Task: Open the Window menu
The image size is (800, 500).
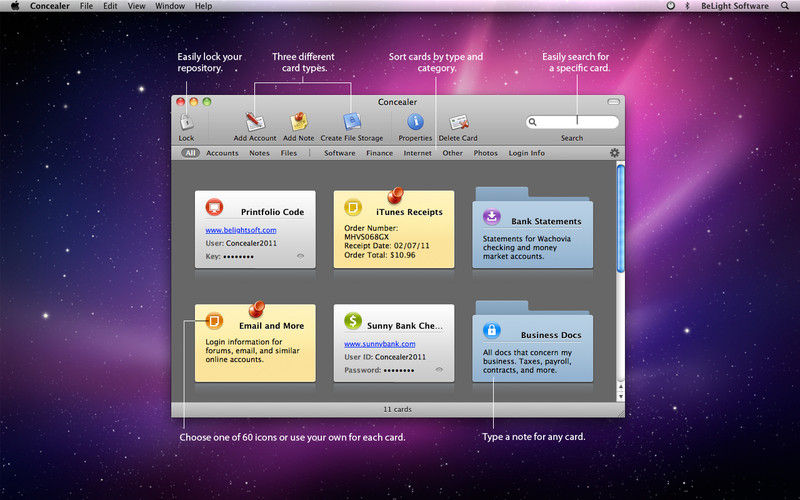Action: point(170,6)
